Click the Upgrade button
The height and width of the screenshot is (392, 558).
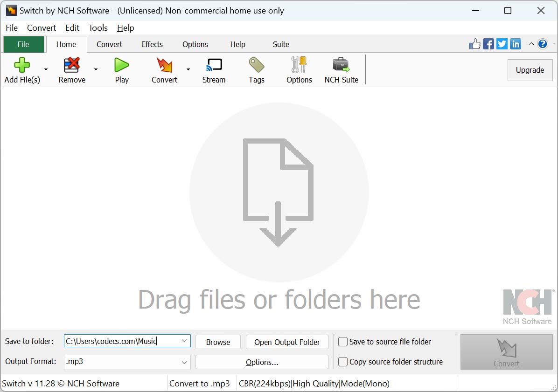[530, 70]
